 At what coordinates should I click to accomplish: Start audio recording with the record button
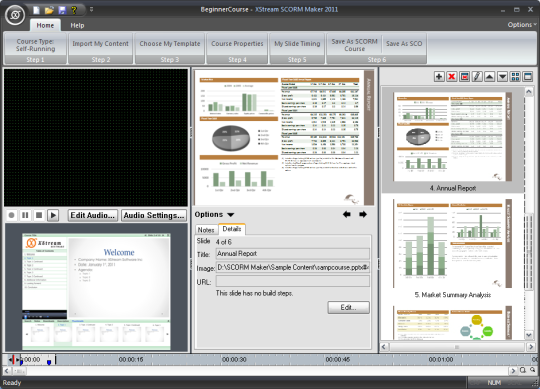pos(11,215)
